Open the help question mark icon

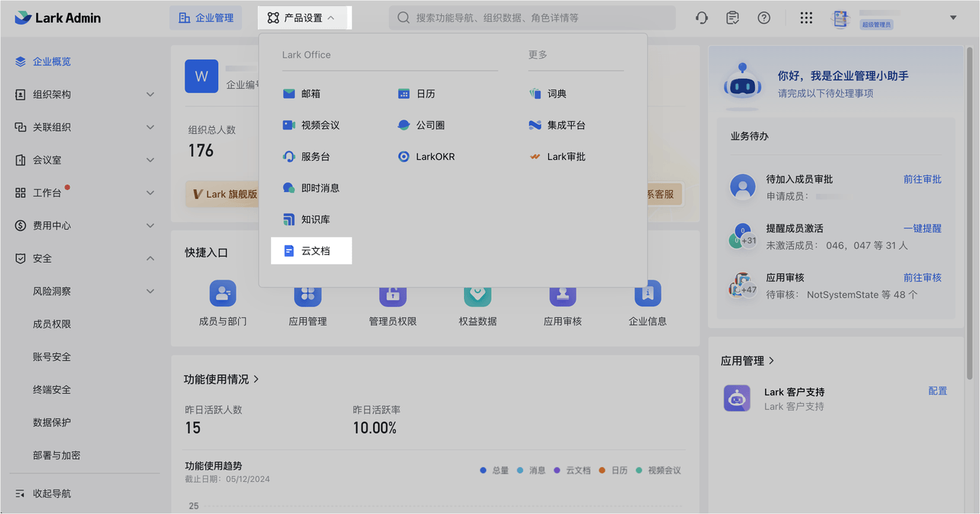[764, 18]
